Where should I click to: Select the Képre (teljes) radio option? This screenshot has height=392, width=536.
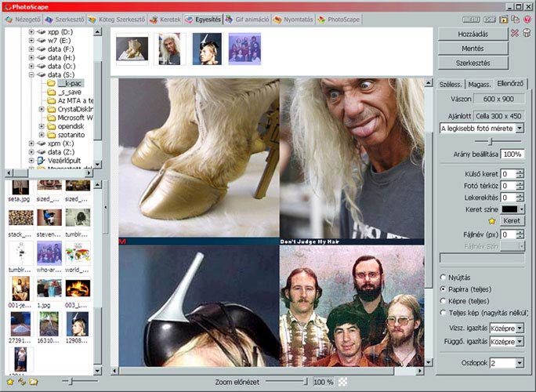click(x=443, y=300)
